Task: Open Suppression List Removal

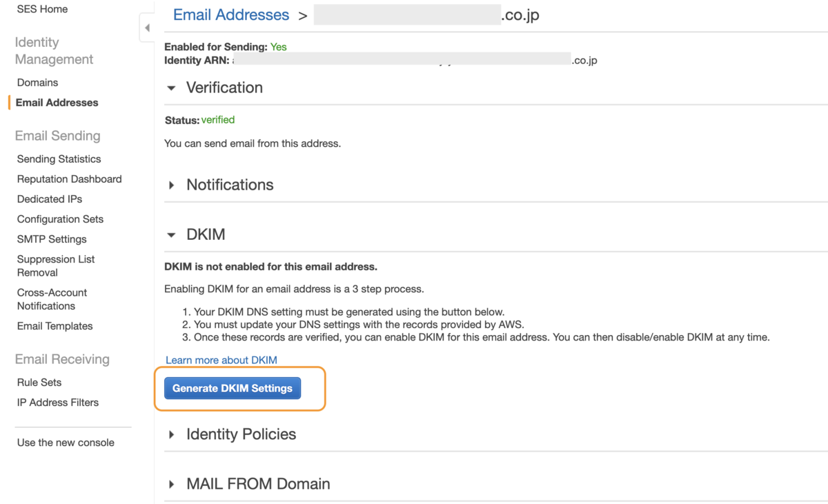Action: [x=56, y=265]
